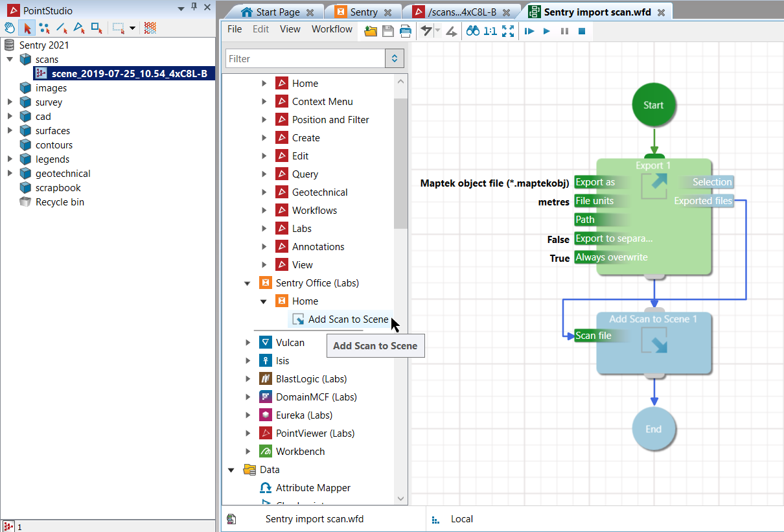
Task: Select the pan hand tool
Action: pyautogui.click(x=10, y=28)
